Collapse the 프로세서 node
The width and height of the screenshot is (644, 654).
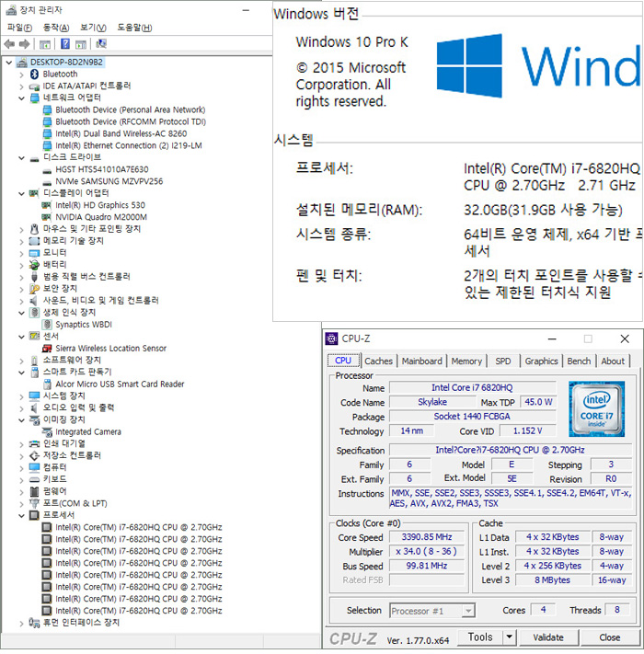[x=21, y=516]
